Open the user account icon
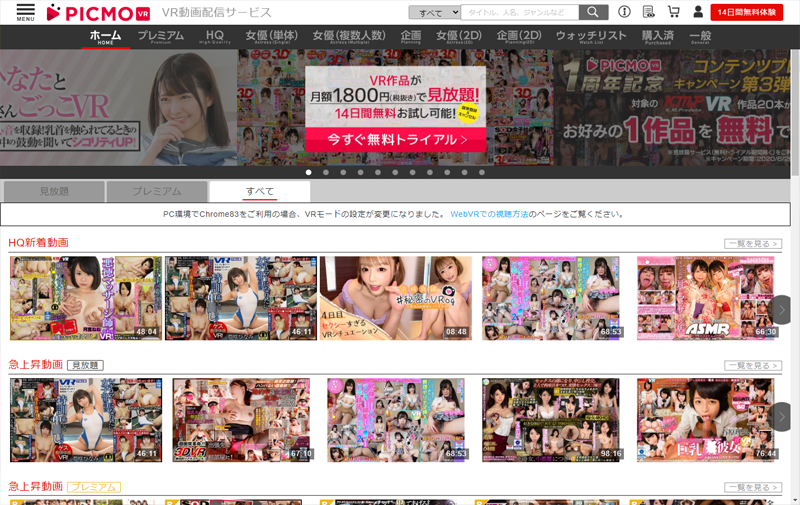 [696, 12]
